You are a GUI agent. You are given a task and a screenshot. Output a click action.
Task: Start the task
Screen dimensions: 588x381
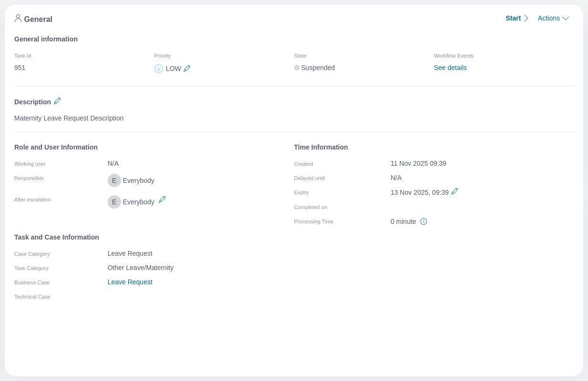[x=517, y=18]
